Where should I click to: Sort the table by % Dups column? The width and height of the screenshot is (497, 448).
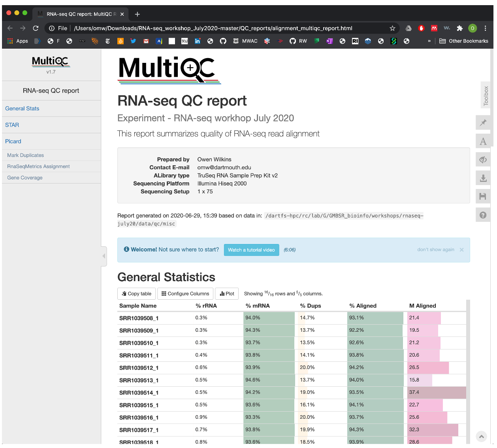pos(311,306)
